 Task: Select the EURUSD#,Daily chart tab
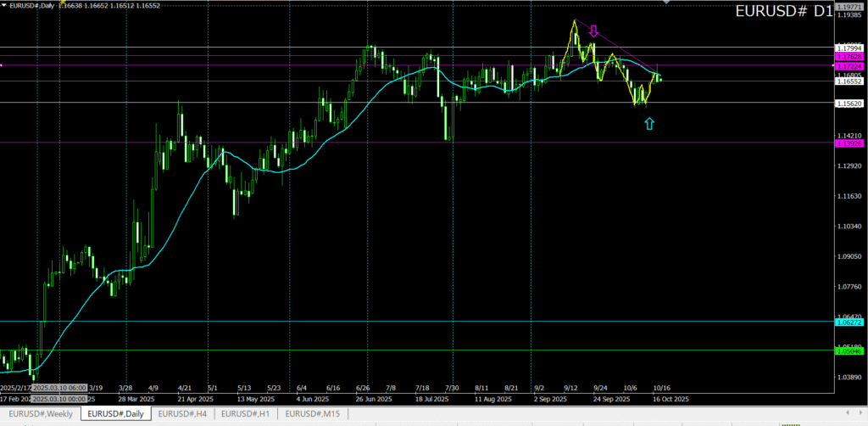pos(116,413)
